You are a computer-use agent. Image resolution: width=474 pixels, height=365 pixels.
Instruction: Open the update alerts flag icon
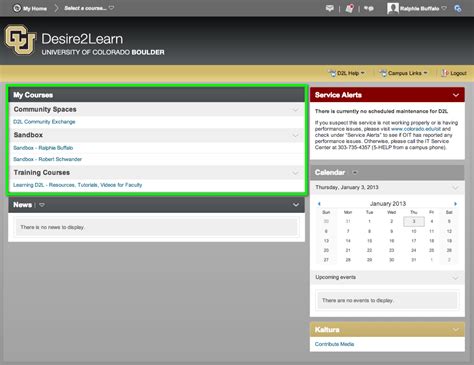click(349, 8)
